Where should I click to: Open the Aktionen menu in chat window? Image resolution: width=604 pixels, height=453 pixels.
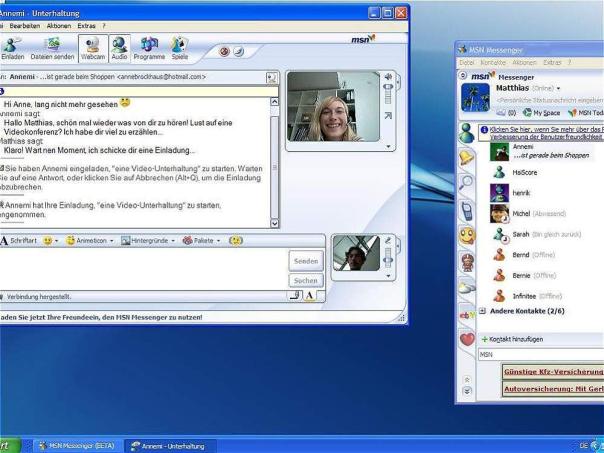58,24
